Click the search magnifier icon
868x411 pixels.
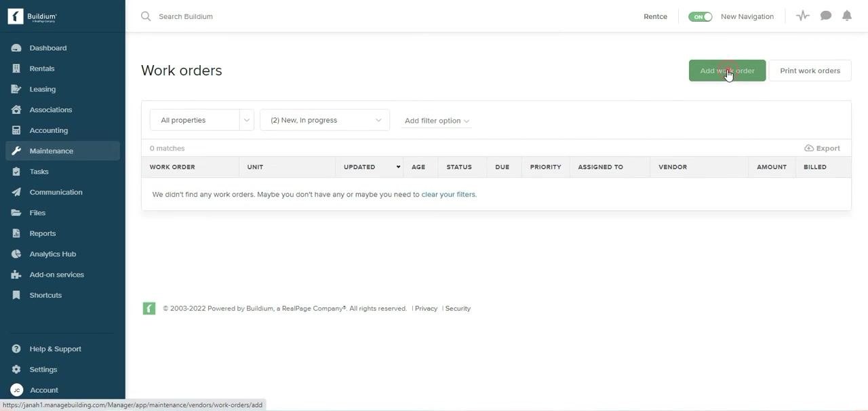[146, 16]
